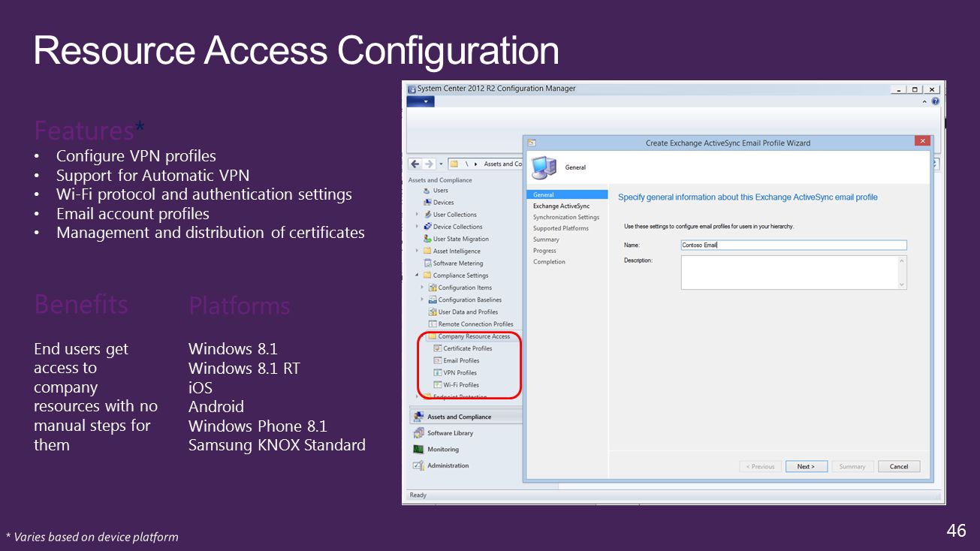Select the Progress wizard step
This screenshot has width=980, height=551.
[x=545, y=251]
